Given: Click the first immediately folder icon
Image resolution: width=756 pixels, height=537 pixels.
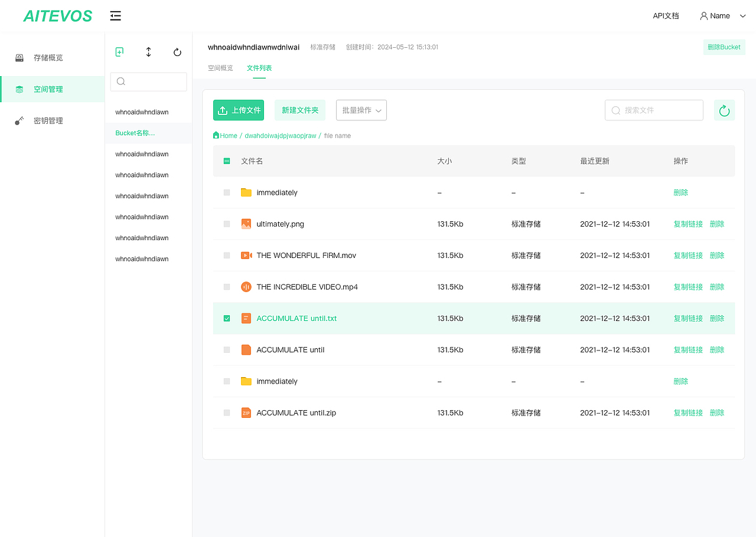Looking at the screenshot, I should coord(246,192).
